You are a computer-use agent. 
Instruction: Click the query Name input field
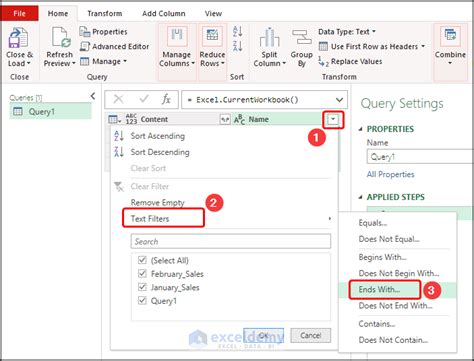click(x=420, y=157)
